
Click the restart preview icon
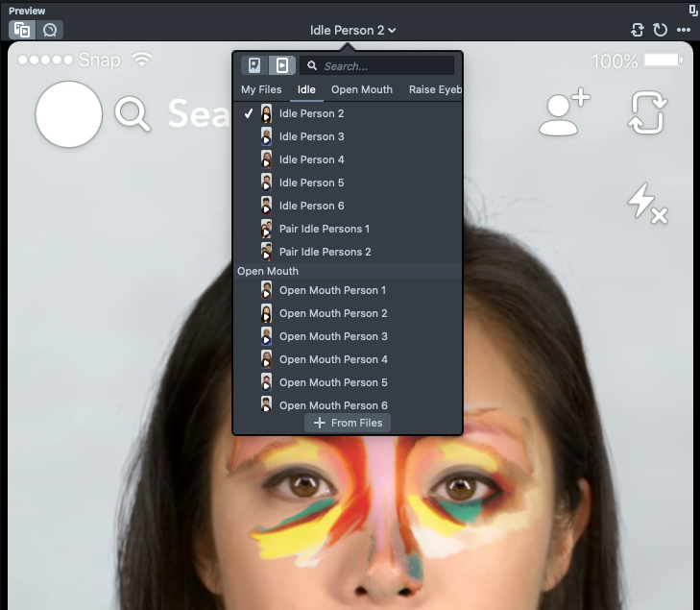coord(661,30)
